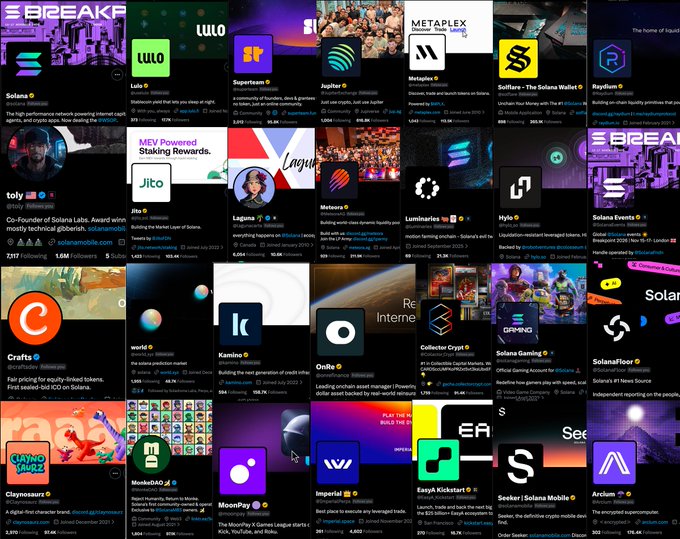
Task: Open the SolanaFloor logo avatar
Action: click(616, 328)
